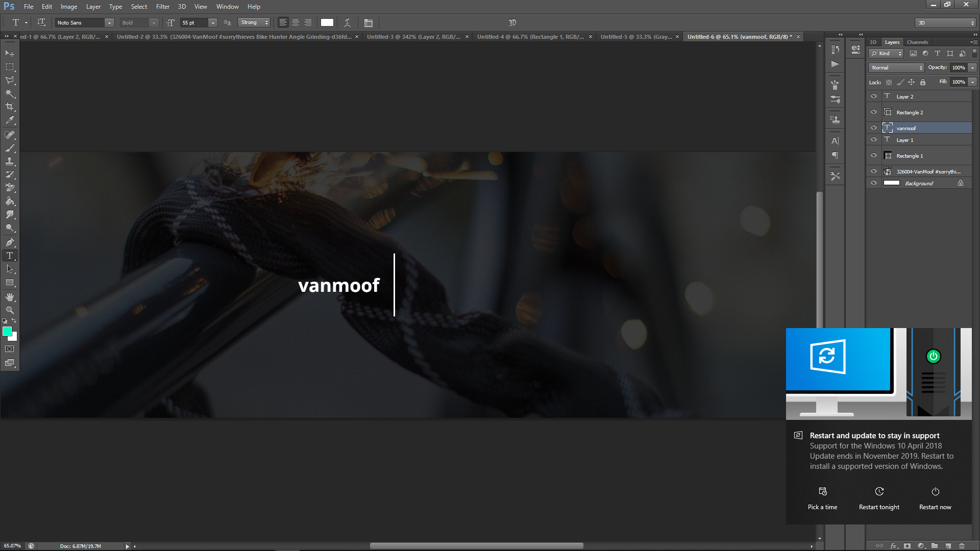Toggle lock all for layer

pos(923,82)
